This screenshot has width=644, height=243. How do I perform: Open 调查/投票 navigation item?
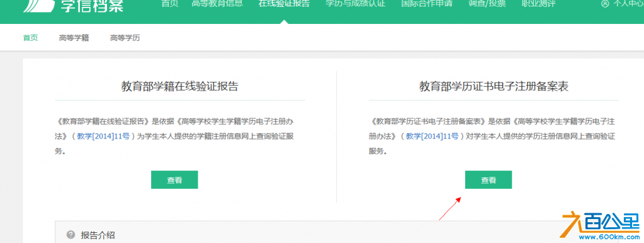pos(487,4)
